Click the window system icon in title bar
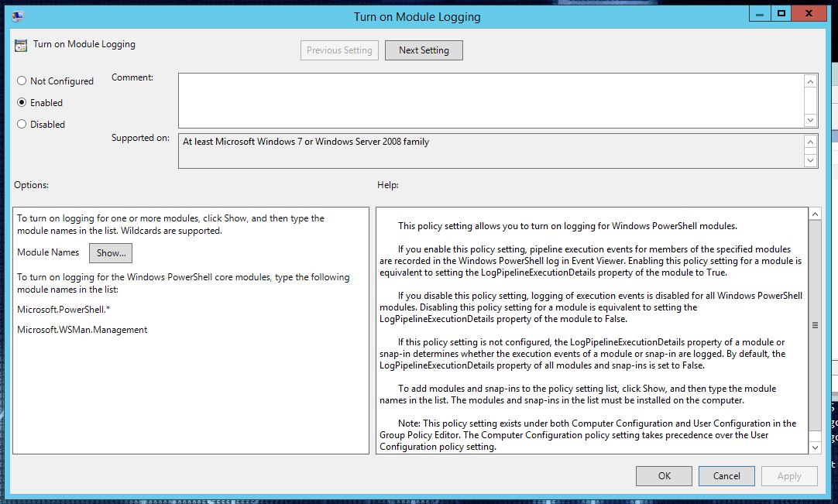Viewport: 838px width, 504px height. (18, 16)
